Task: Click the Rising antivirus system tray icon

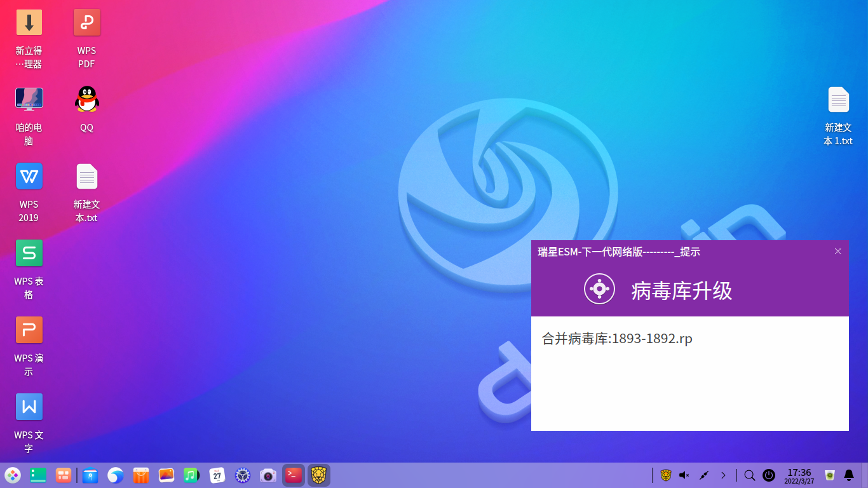Action: tap(666, 475)
